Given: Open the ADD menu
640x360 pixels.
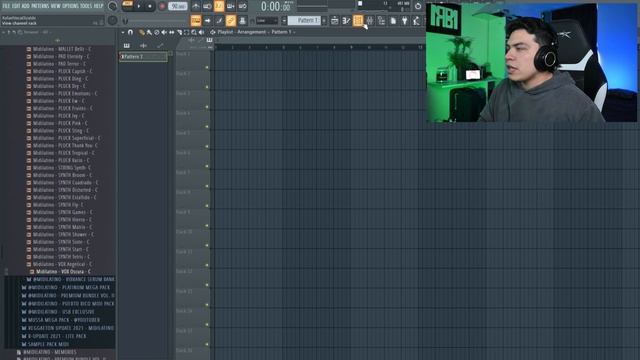Looking at the screenshot, I should pyautogui.click(x=26, y=6).
